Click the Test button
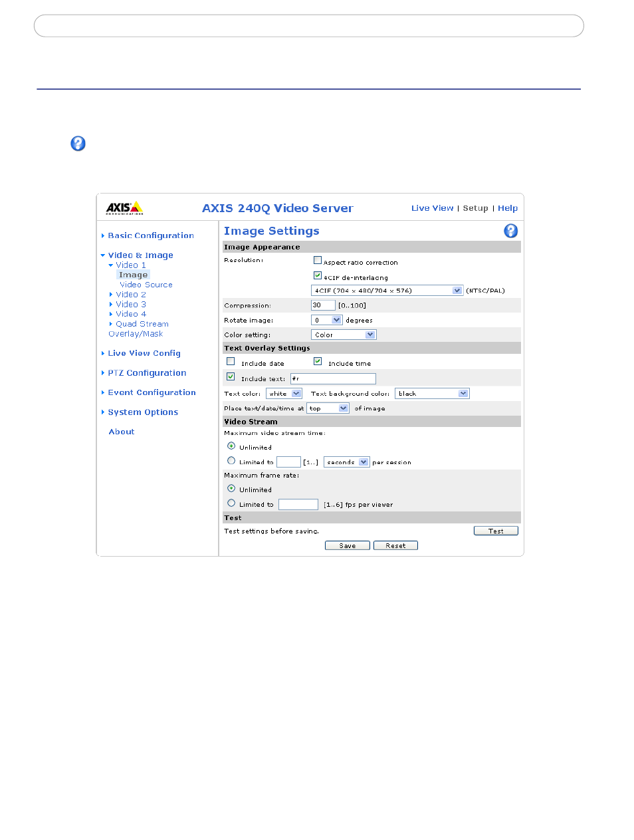This screenshot has width=634, height=840. click(496, 531)
